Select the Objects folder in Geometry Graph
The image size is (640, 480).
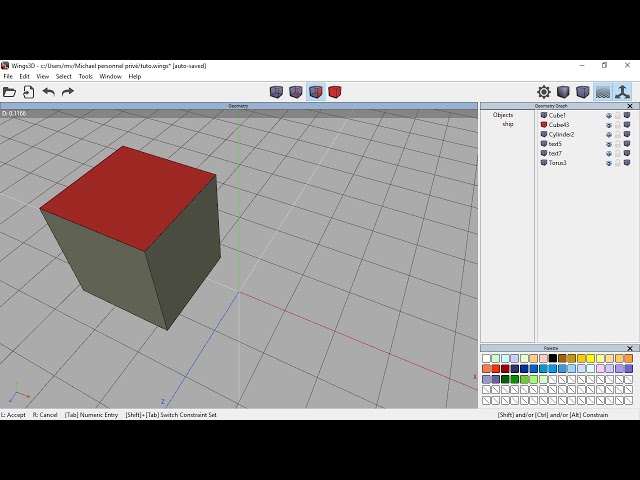[503, 115]
